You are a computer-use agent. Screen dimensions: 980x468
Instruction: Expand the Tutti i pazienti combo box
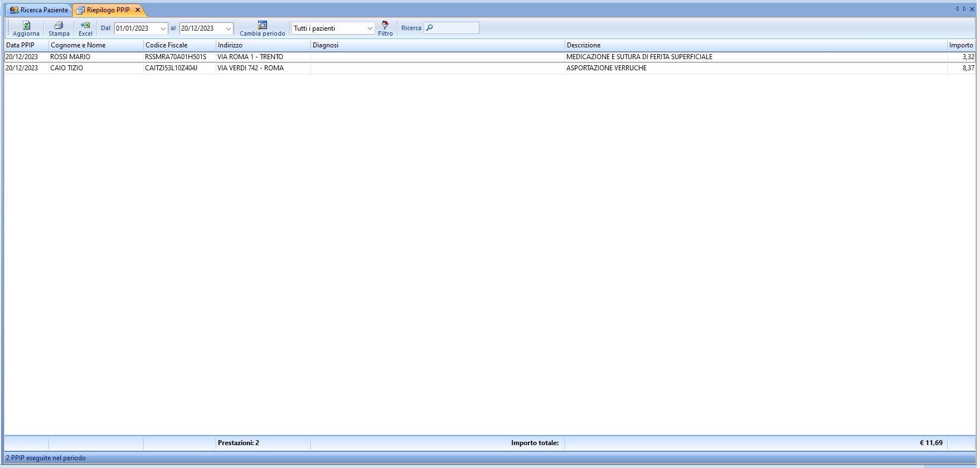(370, 28)
